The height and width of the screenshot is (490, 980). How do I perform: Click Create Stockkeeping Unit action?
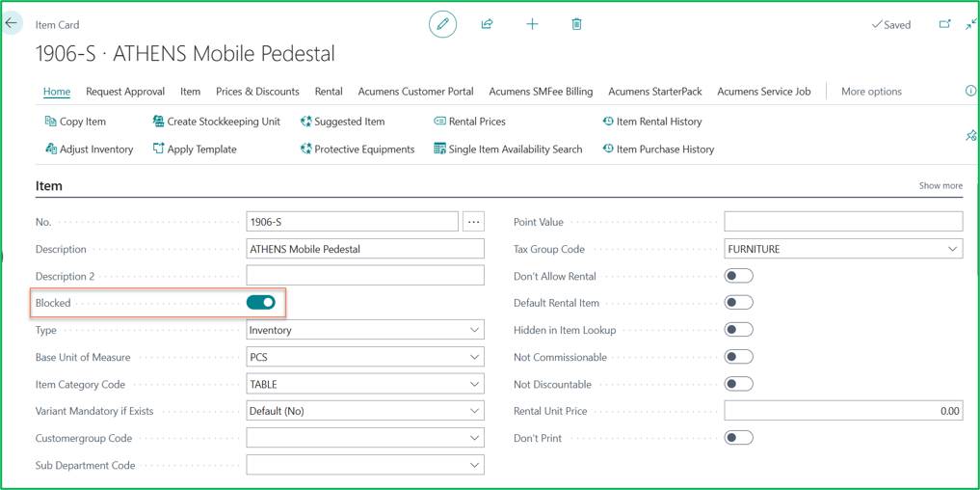coord(216,122)
